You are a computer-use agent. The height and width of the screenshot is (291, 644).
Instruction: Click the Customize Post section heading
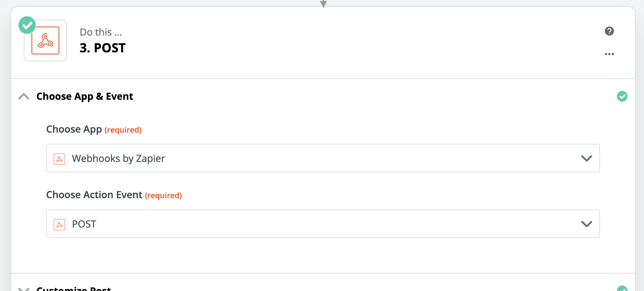74,289
